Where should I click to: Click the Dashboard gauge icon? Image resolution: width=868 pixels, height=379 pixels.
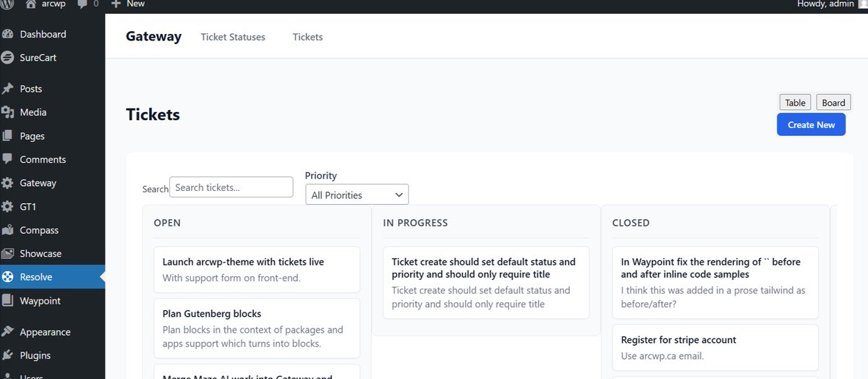(8, 34)
